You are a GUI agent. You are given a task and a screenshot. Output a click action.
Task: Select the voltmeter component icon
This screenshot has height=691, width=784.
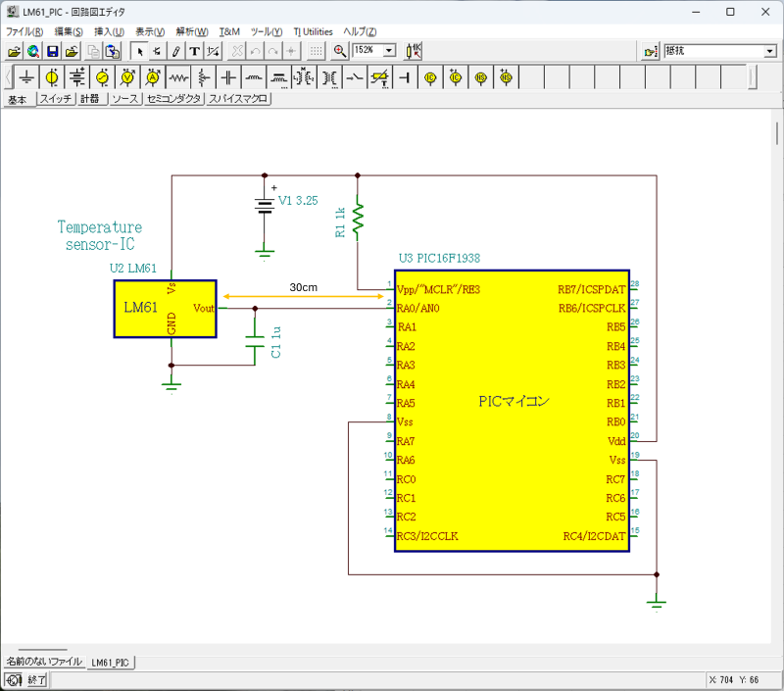pyautogui.click(x=127, y=77)
